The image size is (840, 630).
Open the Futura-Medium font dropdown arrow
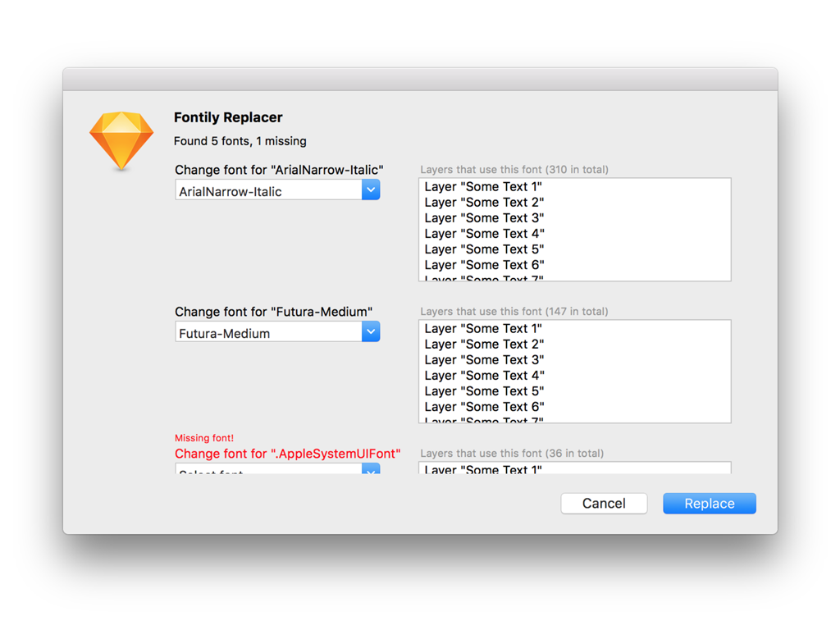(371, 331)
